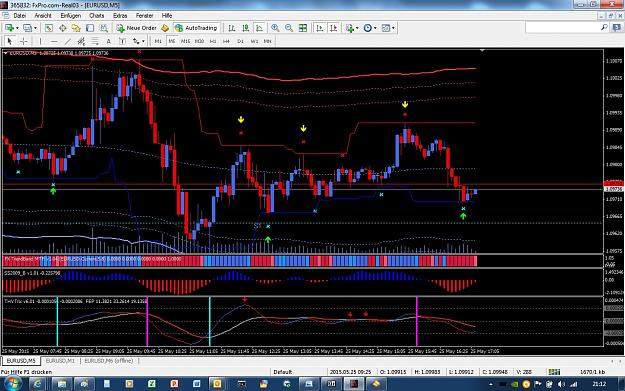Select the horizontal line tool
Viewport: 625px width, 391px height.
tap(54, 41)
